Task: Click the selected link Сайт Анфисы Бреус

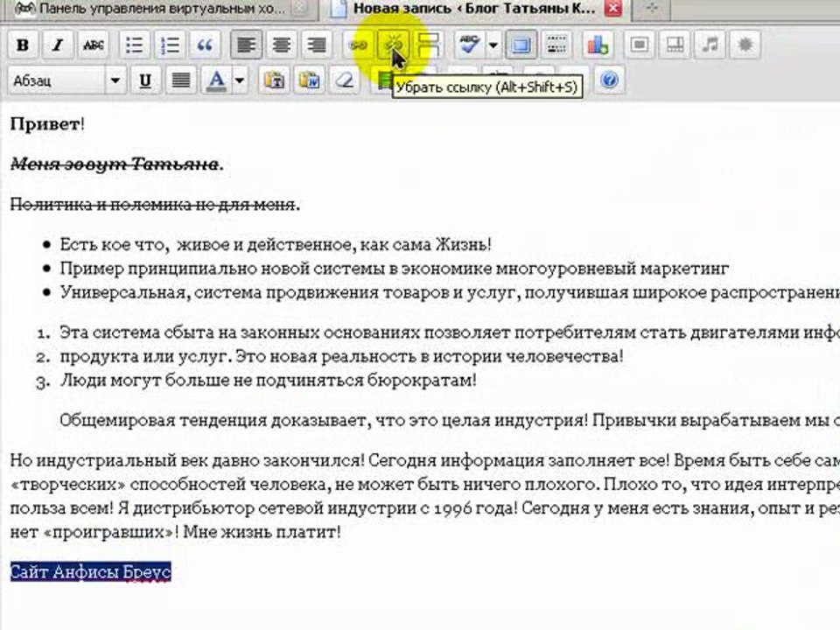Action: click(x=90, y=572)
